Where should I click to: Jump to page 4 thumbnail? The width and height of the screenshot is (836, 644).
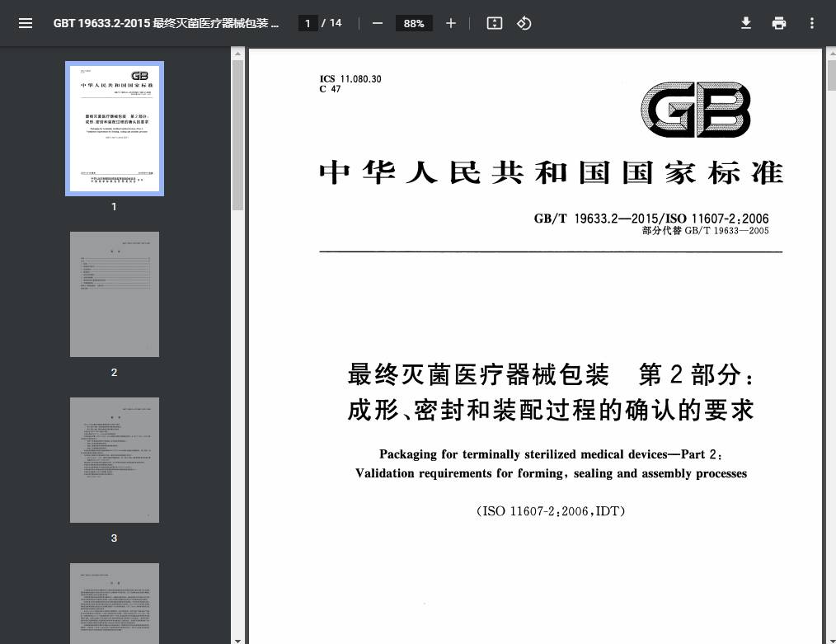point(114,604)
